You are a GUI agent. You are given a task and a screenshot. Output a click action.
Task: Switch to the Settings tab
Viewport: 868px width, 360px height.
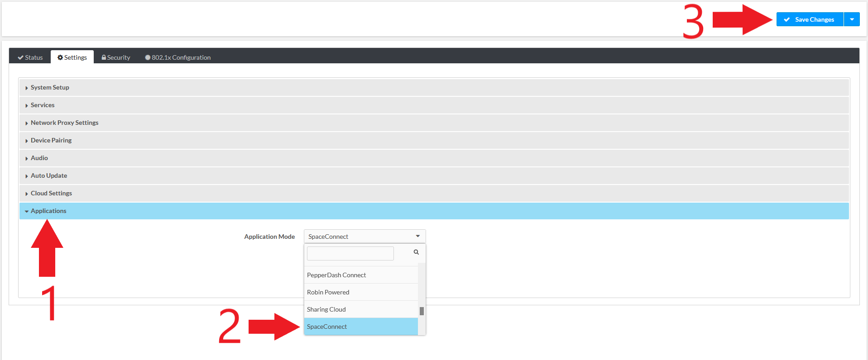point(72,57)
